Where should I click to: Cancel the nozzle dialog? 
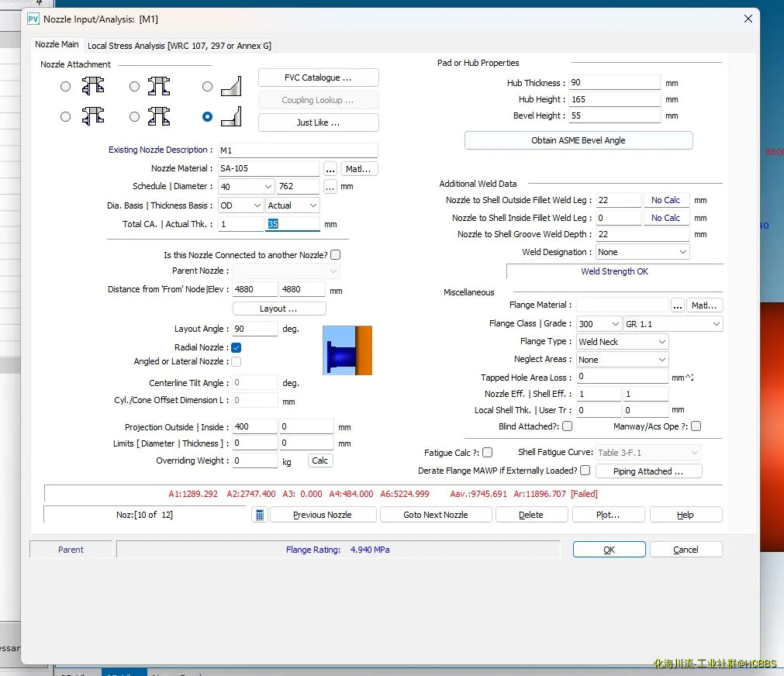pyautogui.click(x=686, y=550)
